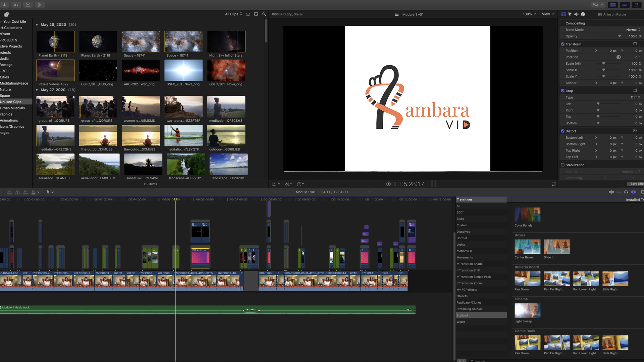Click the browser search magnifier icon

coord(264,14)
